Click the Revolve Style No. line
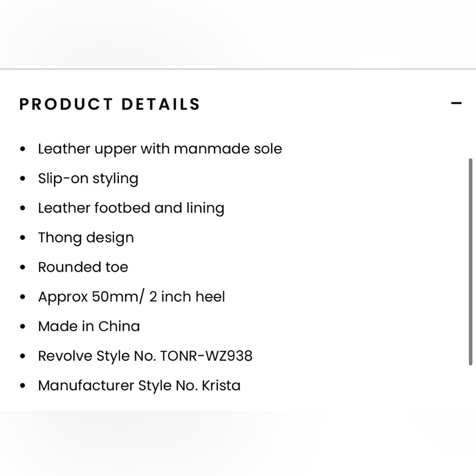Viewport: 476px width, 476px height. coord(145,356)
